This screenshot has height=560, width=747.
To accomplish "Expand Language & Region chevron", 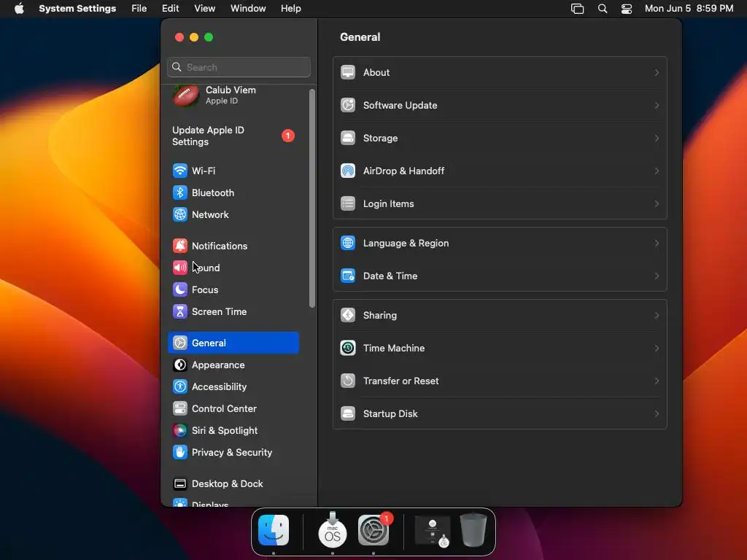I will coord(657,243).
